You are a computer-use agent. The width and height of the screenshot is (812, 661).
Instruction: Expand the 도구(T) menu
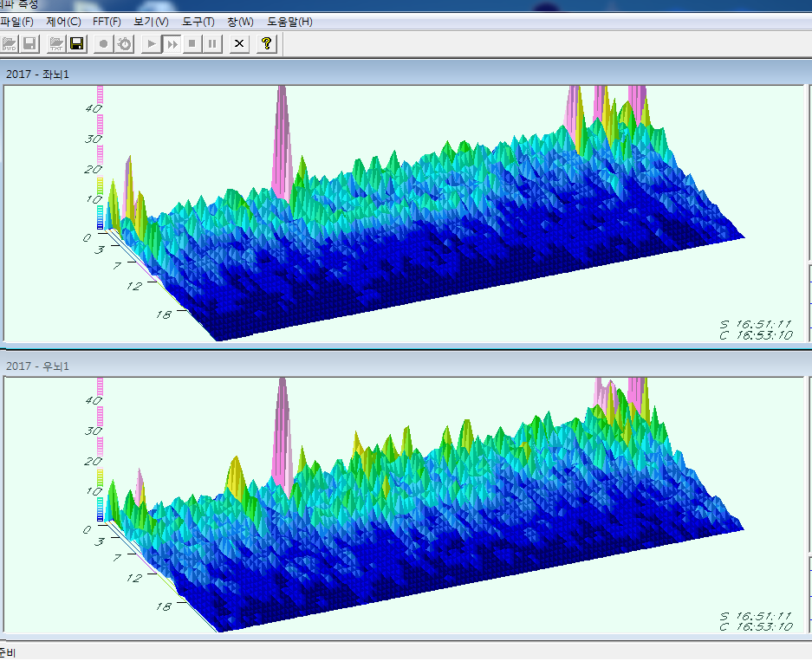click(198, 21)
